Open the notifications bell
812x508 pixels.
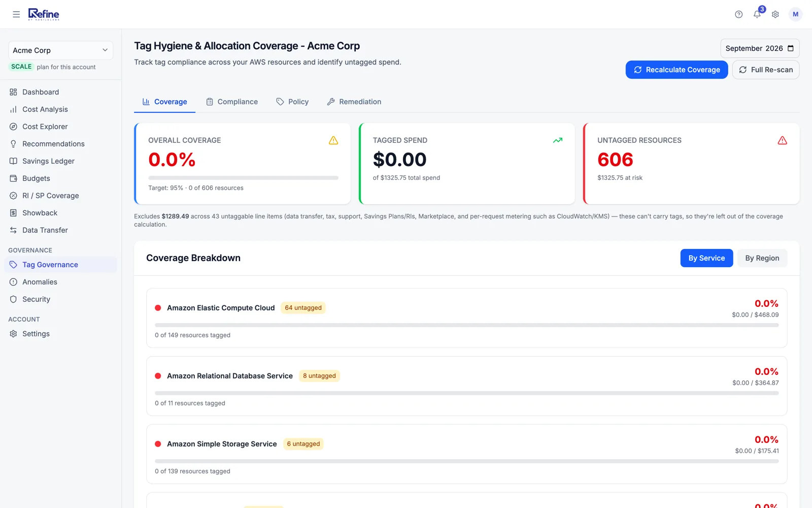(757, 14)
